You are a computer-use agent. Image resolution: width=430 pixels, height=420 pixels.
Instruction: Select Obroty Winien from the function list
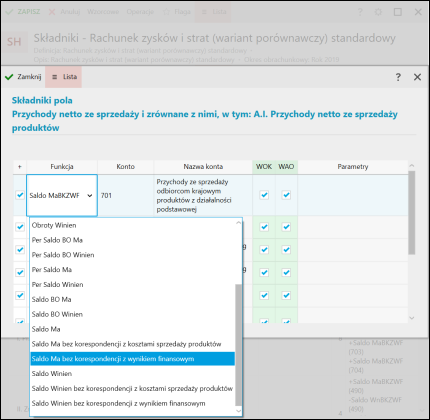pyautogui.click(x=133, y=225)
